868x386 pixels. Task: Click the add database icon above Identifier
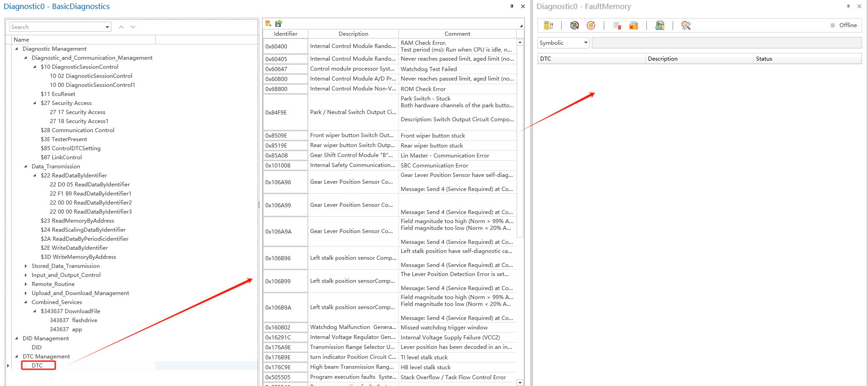coord(268,23)
